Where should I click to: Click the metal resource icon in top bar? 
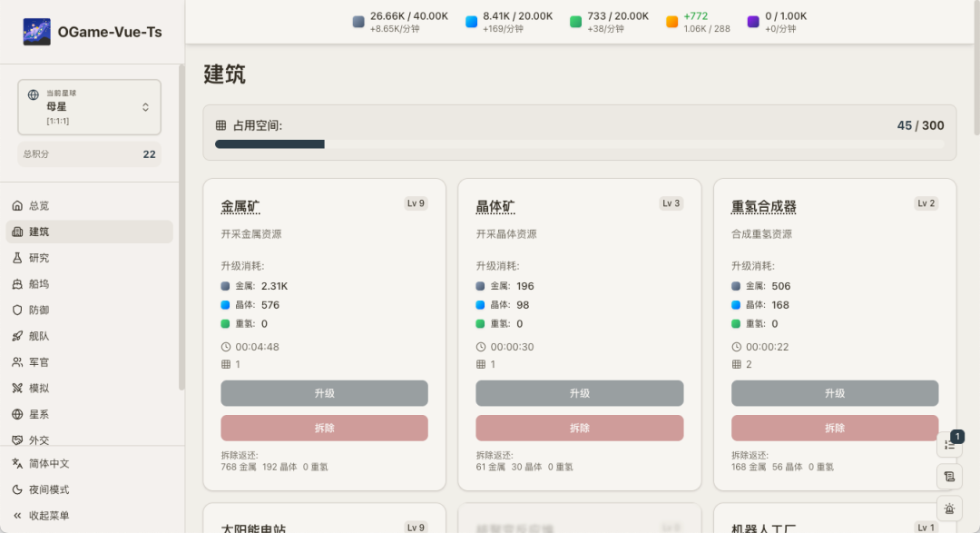click(x=358, y=22)
